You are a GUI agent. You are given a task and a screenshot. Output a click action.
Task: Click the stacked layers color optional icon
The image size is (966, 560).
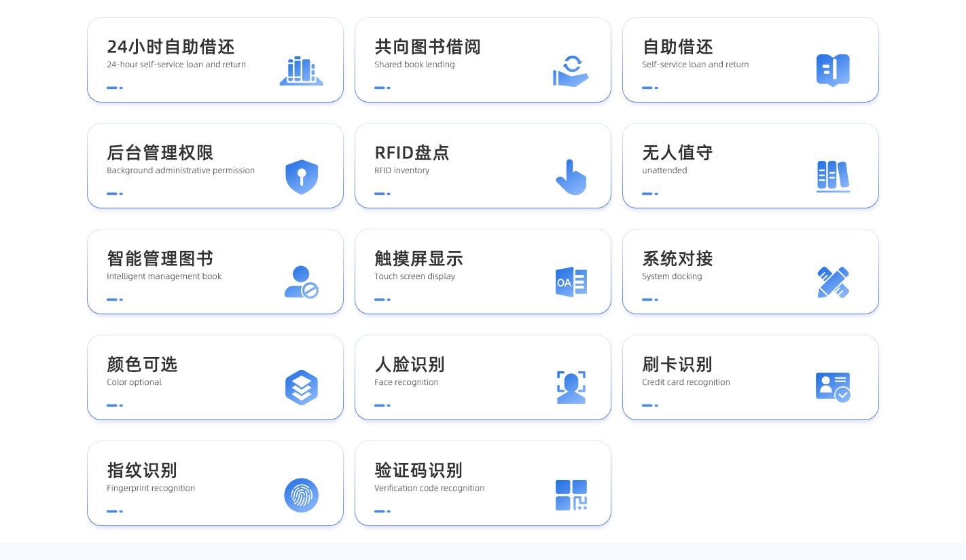click(302, 388)
